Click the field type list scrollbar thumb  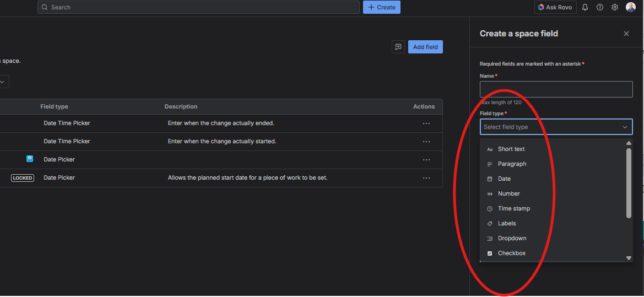629,183
